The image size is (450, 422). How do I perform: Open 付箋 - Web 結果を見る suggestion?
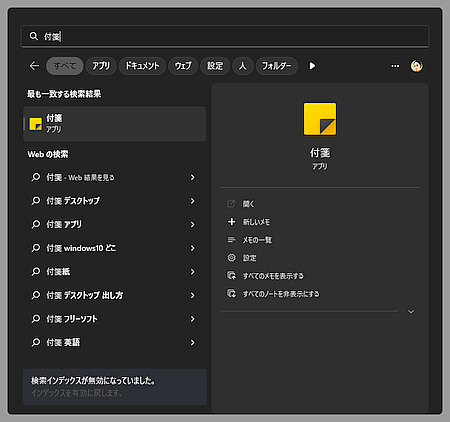point(113,177)
